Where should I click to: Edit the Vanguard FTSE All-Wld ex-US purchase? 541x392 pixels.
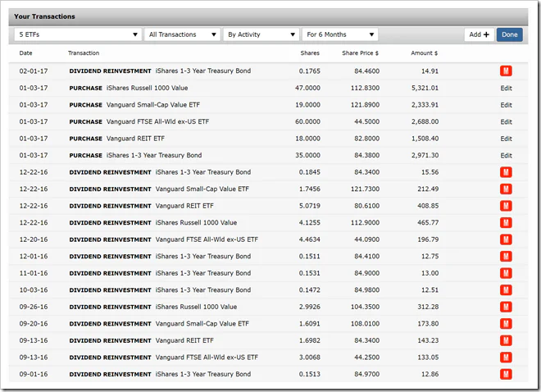point(506,122)
